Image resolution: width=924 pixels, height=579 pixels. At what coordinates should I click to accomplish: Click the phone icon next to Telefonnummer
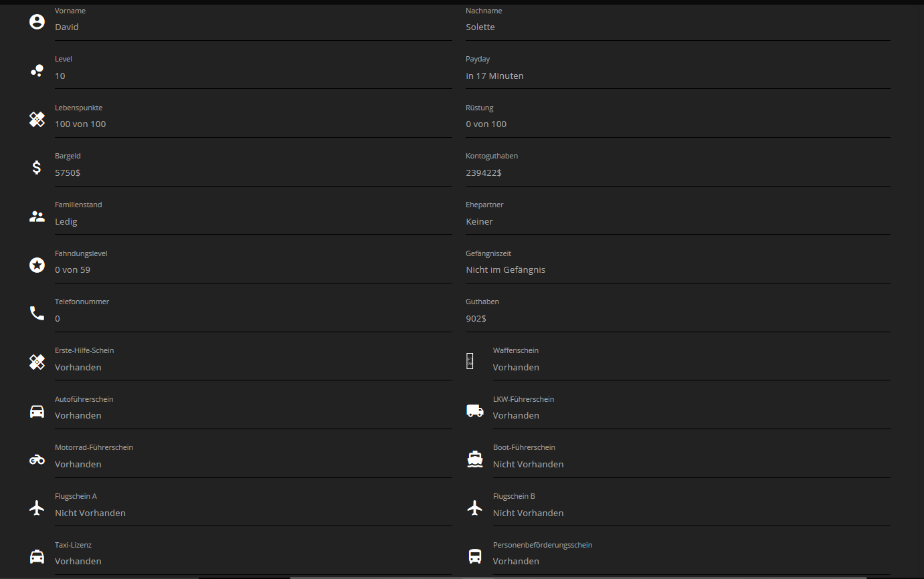click(37, 314)
